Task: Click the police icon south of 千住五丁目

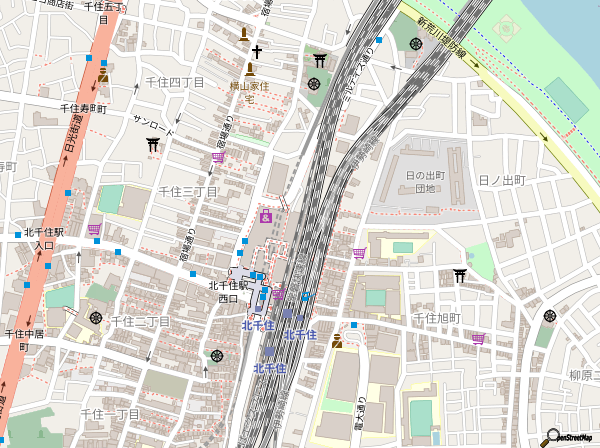Action: point(103,75)
